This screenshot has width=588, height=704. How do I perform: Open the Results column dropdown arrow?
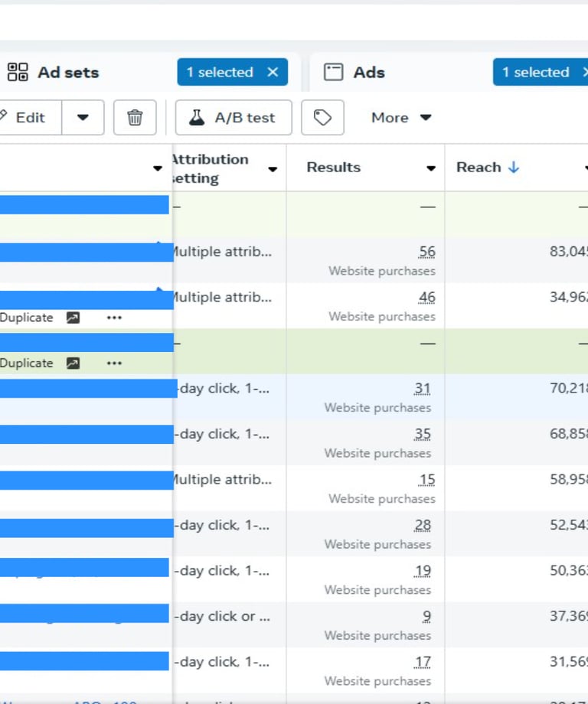point(431,168)
